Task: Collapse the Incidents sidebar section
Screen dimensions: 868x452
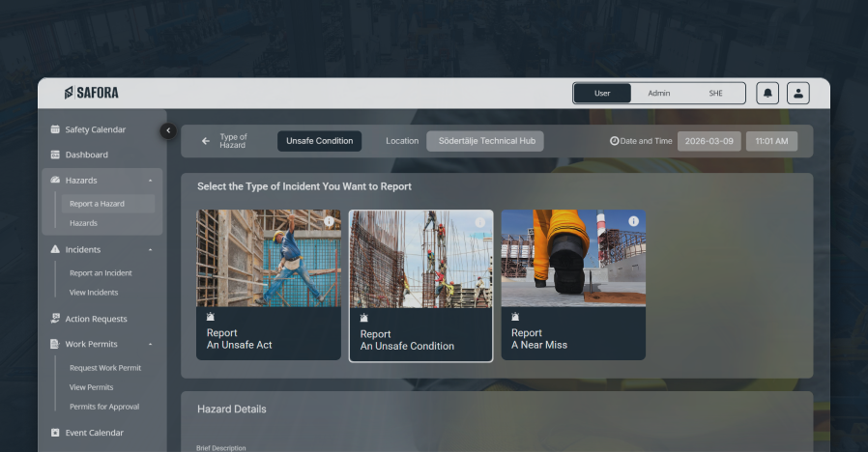Action: [150, 250]
